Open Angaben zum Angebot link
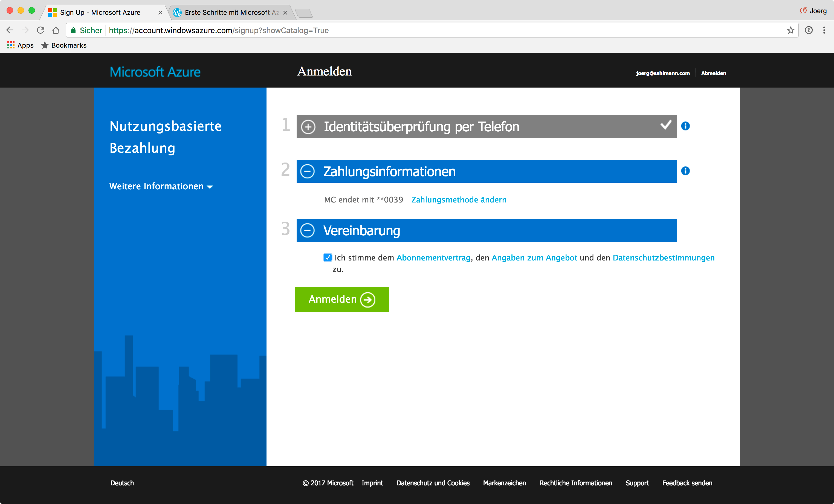 (x=534, y=257)
